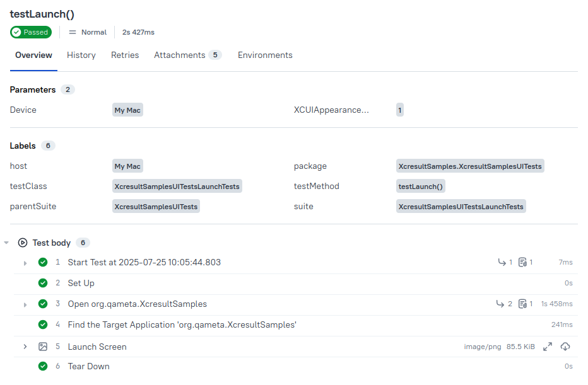The image size is (588, 385).
Task: Click the Attachments count badge 5
Action: 215,55
